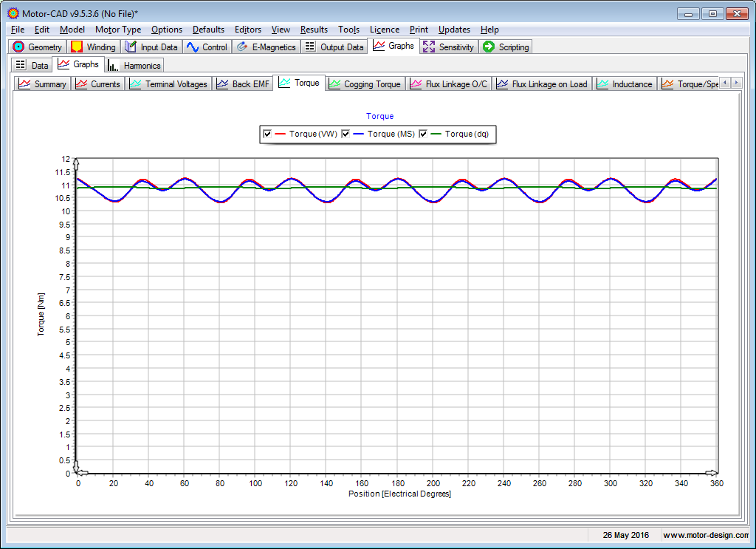Switch to the Harmonics sub-tab
756x549 pixels.
(x=134, y=65)
